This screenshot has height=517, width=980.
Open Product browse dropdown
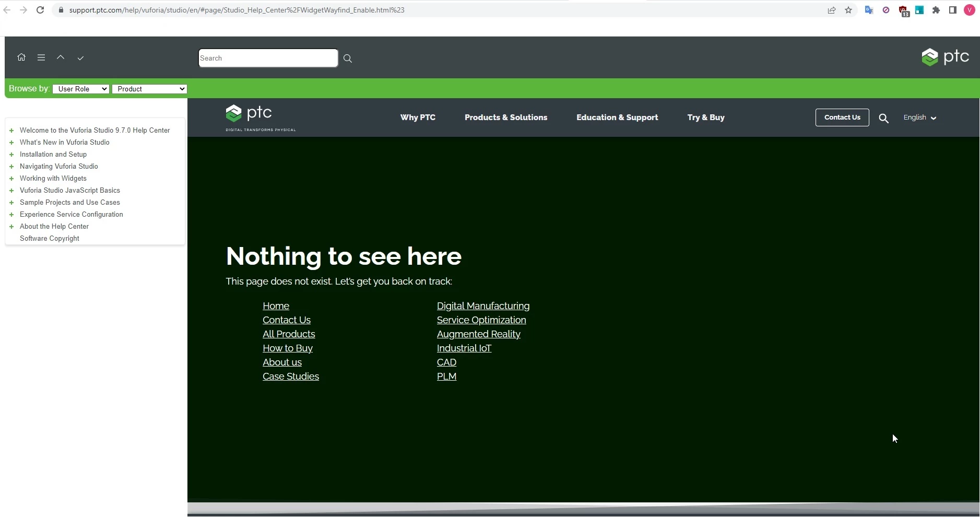coord(149,89)
